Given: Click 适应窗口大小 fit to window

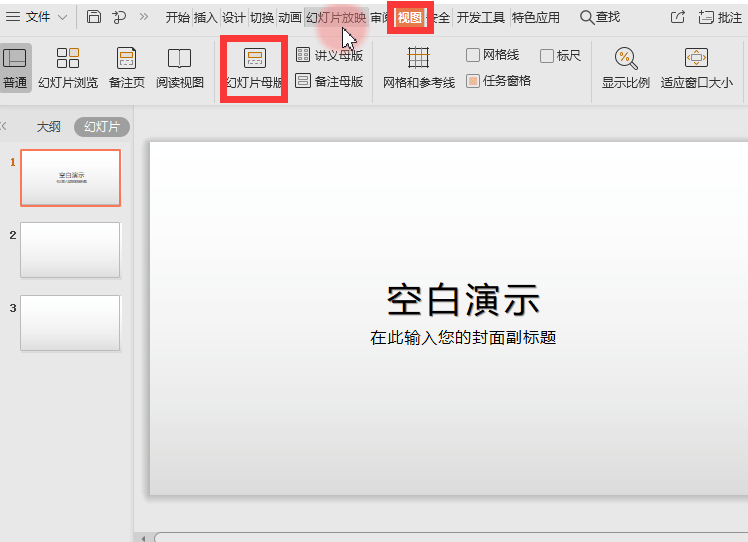Looking at the screenshot, I should (696, 68).
